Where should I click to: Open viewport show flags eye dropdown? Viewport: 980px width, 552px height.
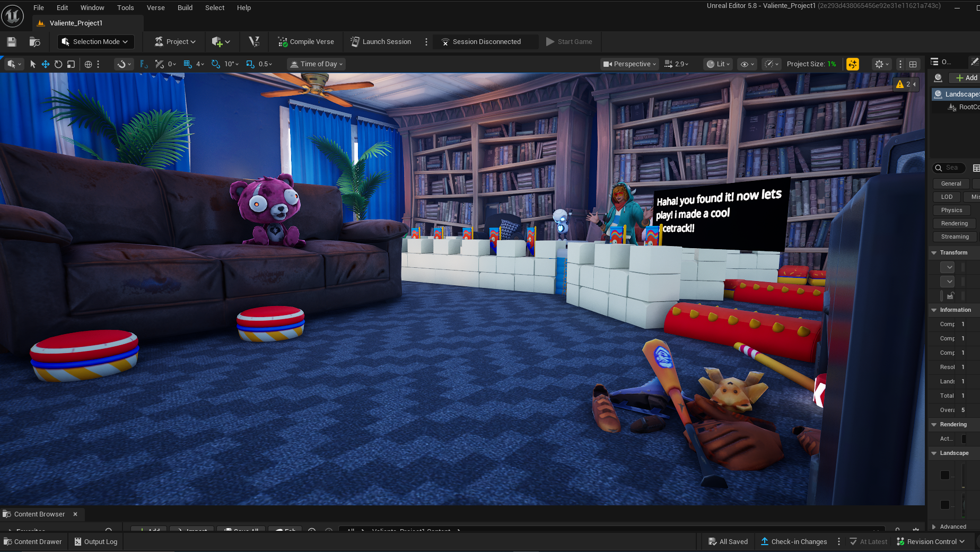tap(747, 64)
